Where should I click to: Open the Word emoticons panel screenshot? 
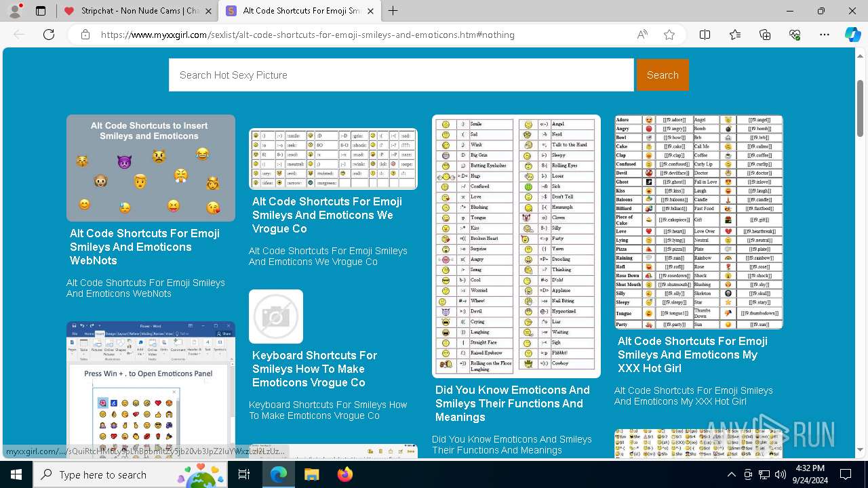(151, 390)
